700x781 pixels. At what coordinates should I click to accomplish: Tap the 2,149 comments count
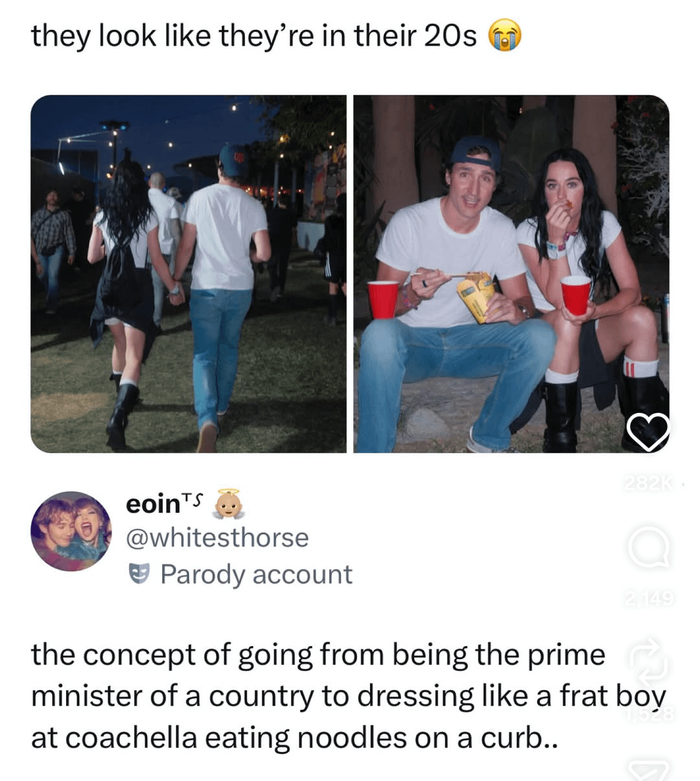pos(649,597)
